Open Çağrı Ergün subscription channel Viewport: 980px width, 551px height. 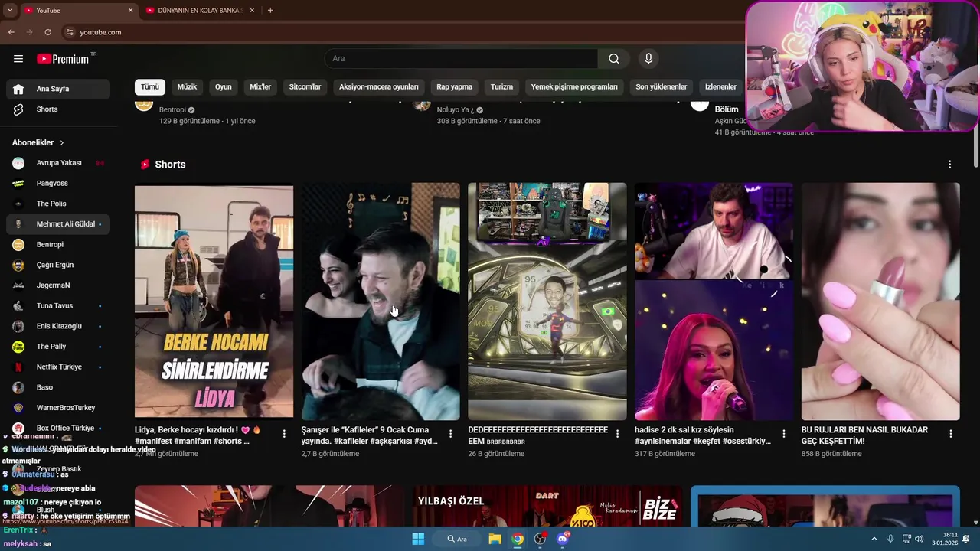[58, 265]
